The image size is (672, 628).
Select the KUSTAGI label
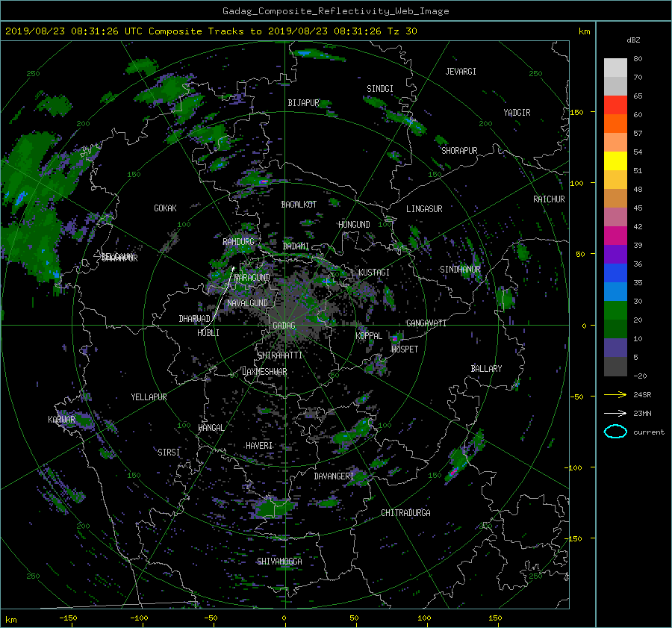click(x=374, y=273)
